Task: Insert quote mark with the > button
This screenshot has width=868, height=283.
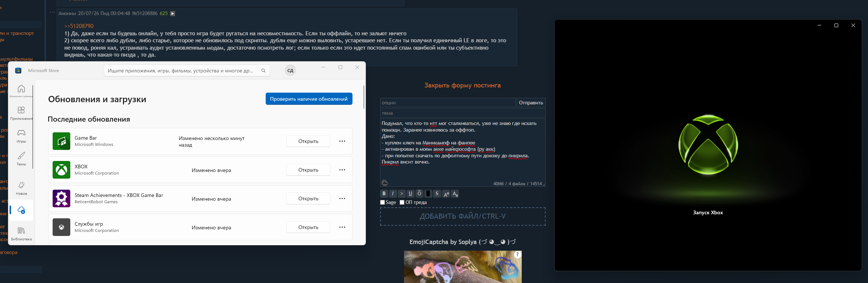Action: pyautogui.click(x=401, y=194)
